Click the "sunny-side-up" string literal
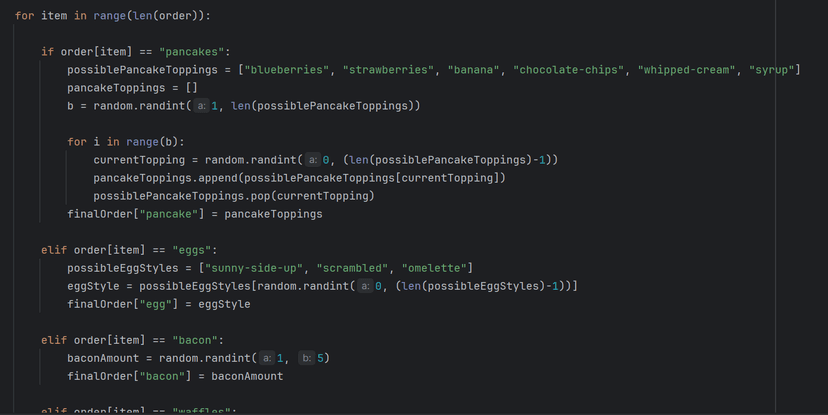The image size is (828, 415). pos(254,268)
